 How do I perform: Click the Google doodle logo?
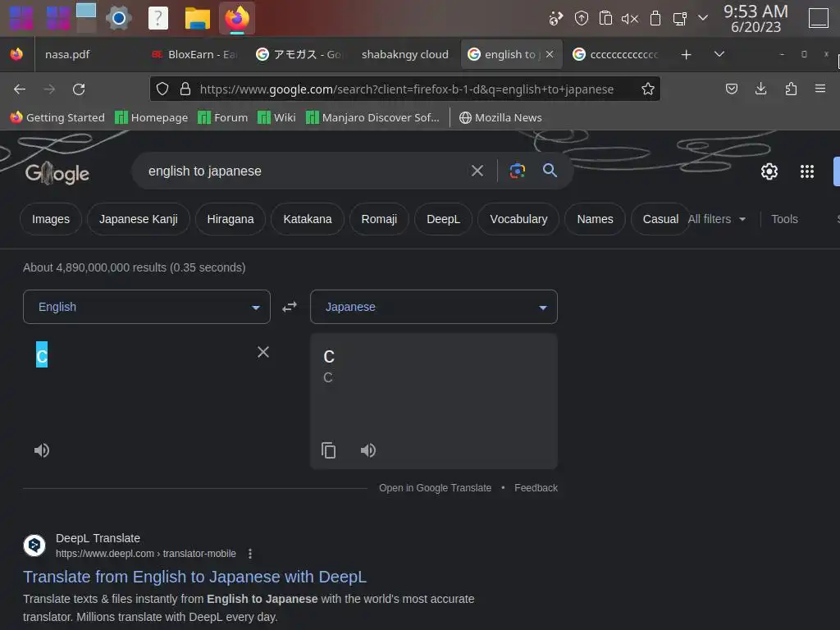[57, 173]
